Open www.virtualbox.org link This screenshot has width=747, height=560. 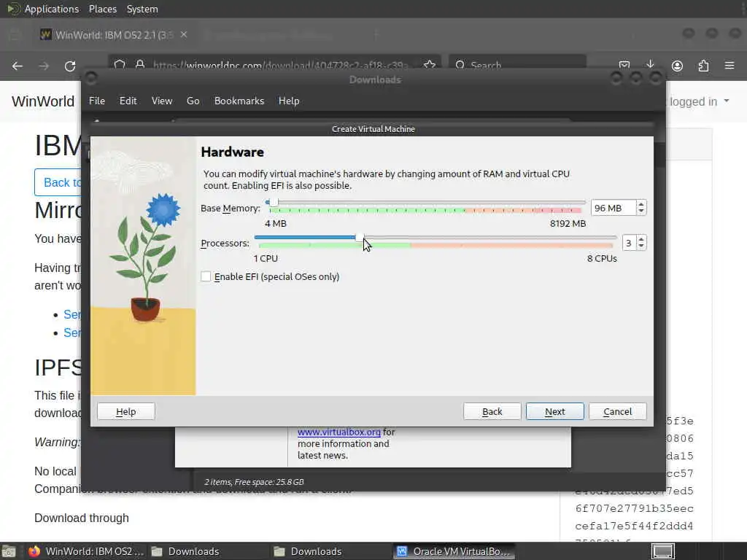click(x=339, y=432)
